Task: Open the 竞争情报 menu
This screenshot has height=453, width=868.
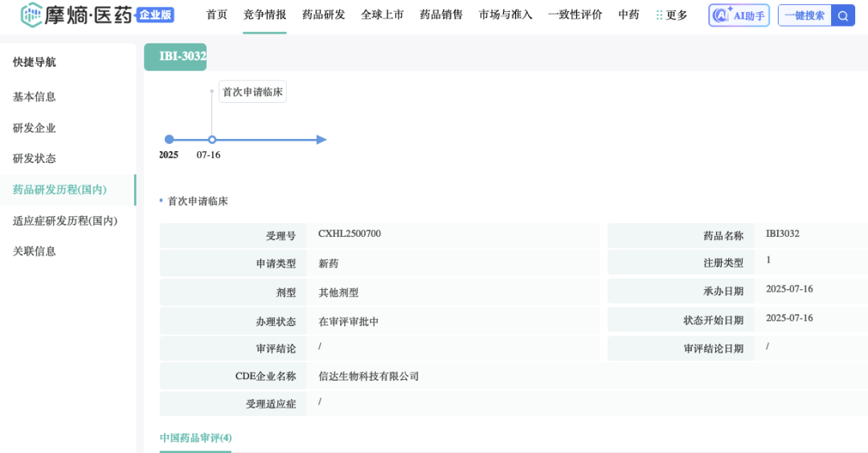Action: pos(264,15)
